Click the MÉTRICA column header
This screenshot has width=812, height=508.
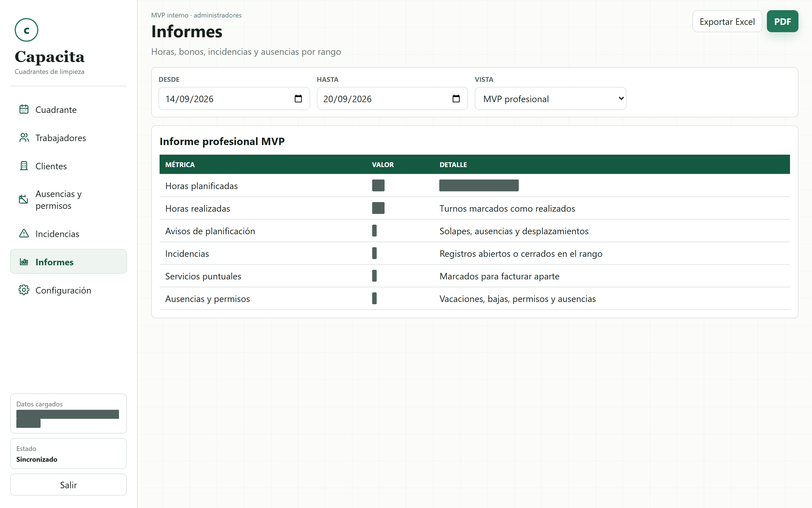180,165
